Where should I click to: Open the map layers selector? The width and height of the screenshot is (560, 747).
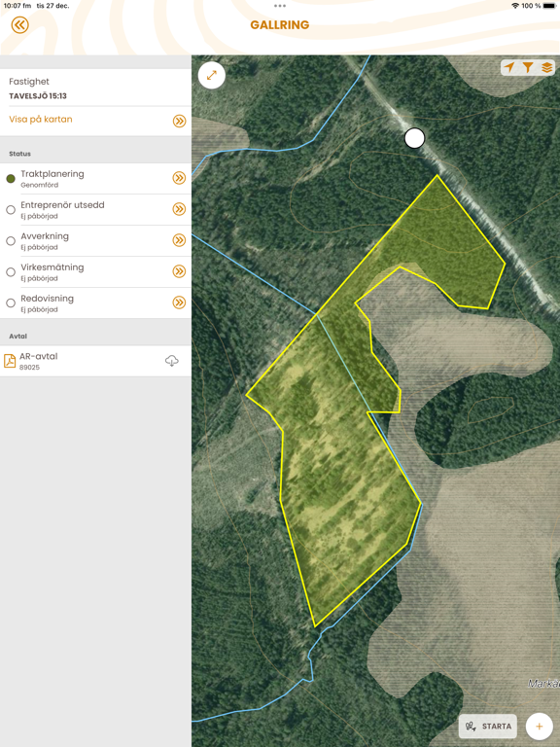[x=546, y=67]
